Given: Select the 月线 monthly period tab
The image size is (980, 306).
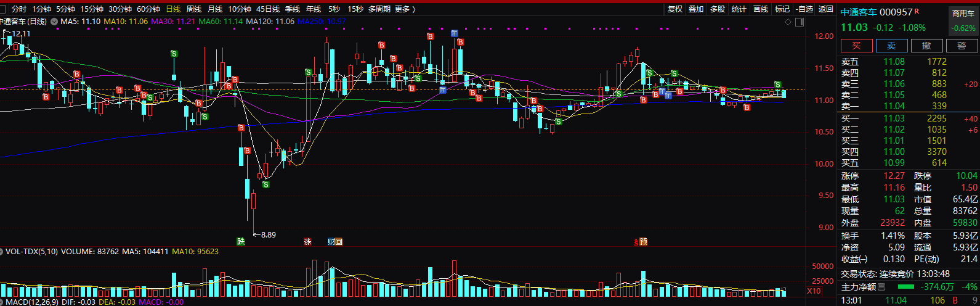Looking at the screenshot, I should 215,9.
